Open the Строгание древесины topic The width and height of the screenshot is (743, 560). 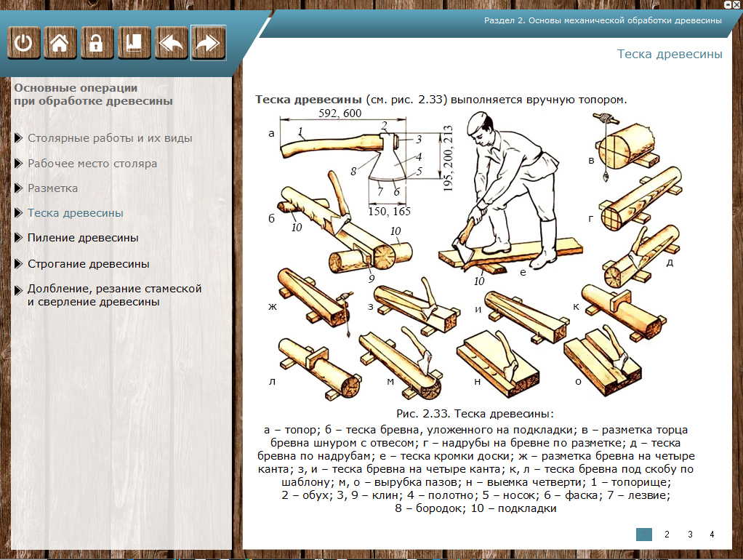(x=89, y=264)
